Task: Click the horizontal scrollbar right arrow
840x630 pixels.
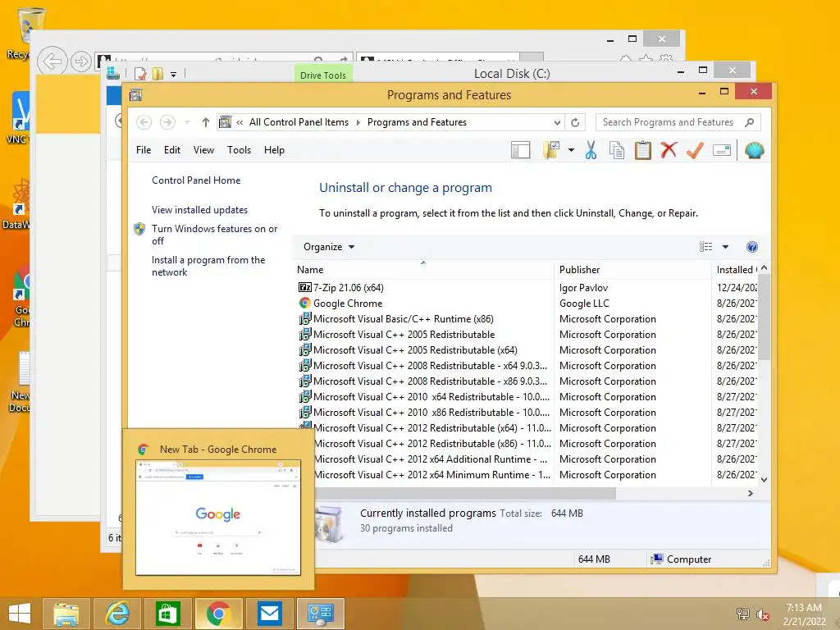Action: [751, 493]
